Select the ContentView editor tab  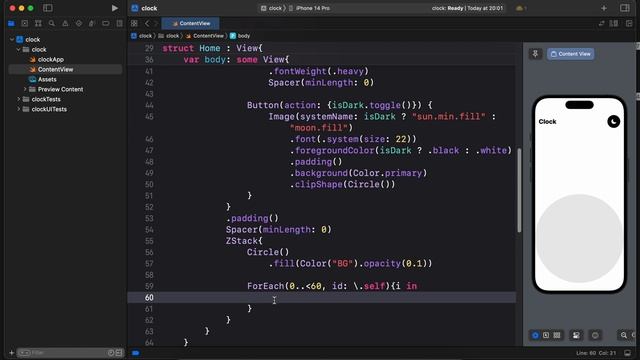191,24
